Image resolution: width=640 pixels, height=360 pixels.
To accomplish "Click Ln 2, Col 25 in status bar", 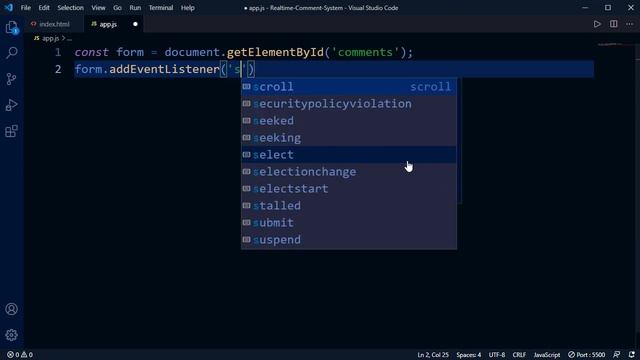I will tap(433, 355).
